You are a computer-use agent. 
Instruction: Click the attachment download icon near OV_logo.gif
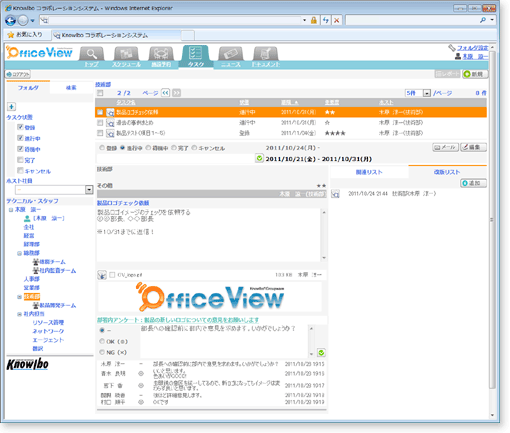tap(102, 275)
